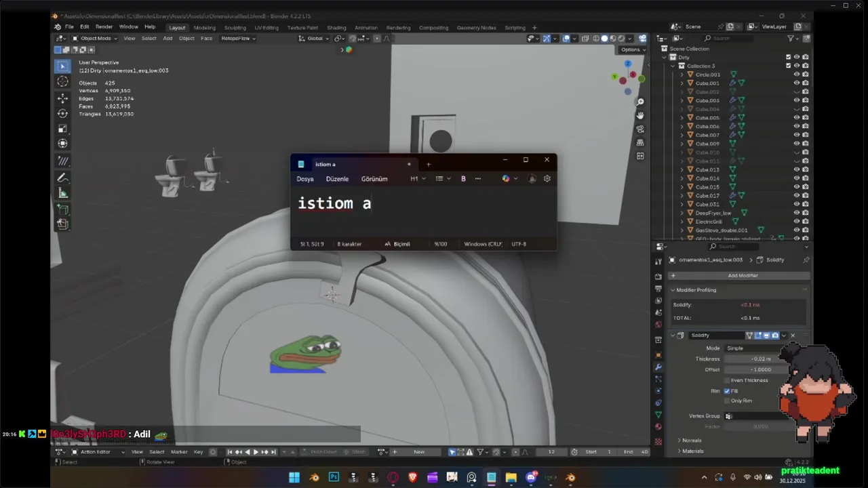
Task: Open Photoshop from the Windows taskbar
Action: (x=334, y=477)
